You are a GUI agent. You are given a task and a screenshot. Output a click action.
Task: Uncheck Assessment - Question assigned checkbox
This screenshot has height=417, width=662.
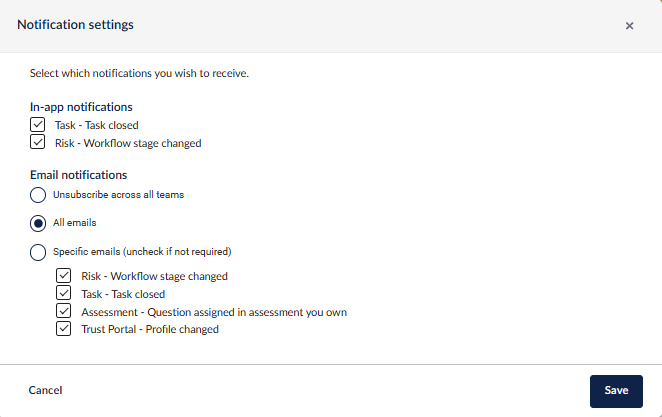[64, 311]
